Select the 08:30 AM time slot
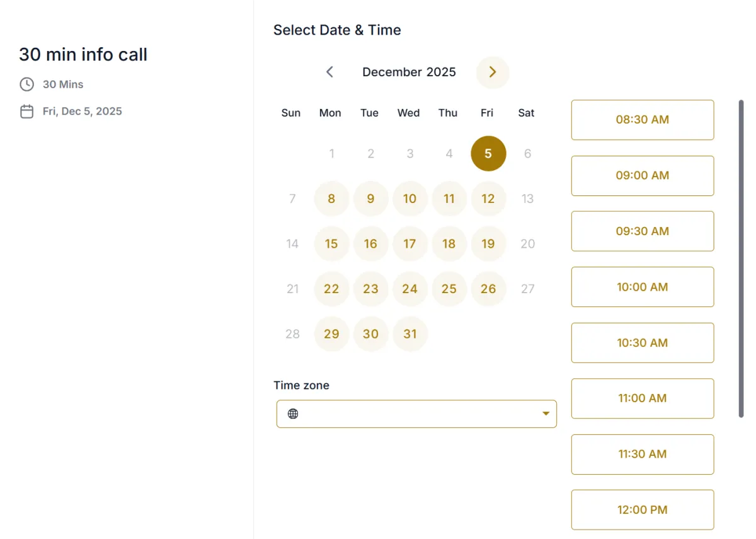Image resolution: width=756 pixels, height=539 pixels. pos(642,120)
